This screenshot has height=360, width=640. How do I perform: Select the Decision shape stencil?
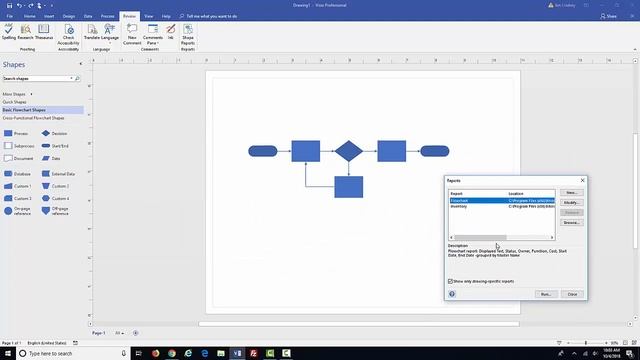point(54,133)
